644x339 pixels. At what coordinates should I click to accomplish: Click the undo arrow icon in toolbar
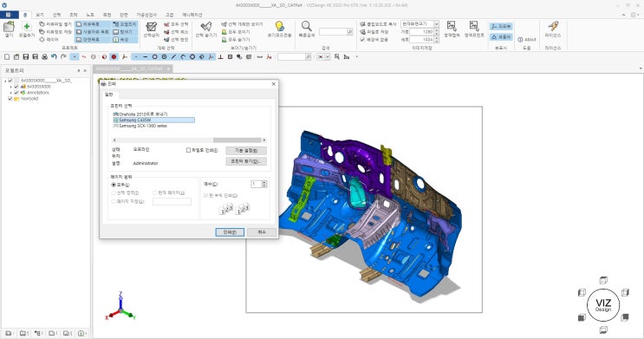[55, 56]
